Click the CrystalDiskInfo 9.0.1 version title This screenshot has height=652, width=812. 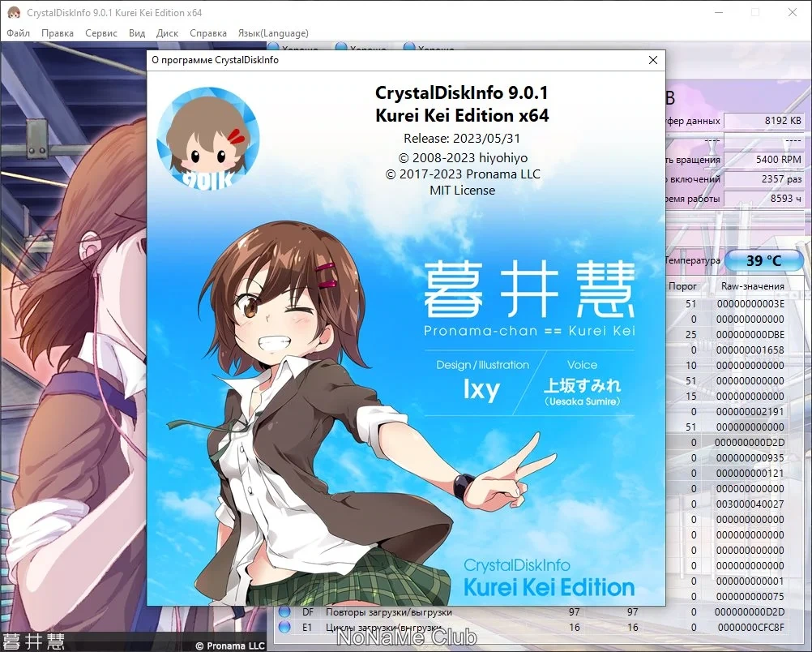(x=461, y=92)
